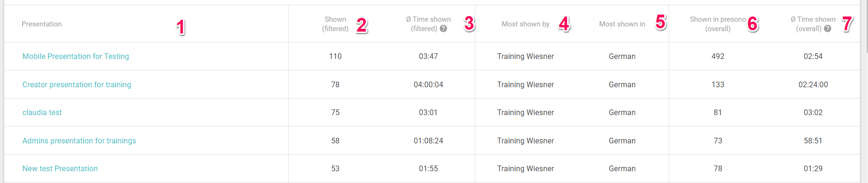Open Mobile Presentation for Testing link
The width and height of the screenshot is (868, 183).
pos(76,56)
